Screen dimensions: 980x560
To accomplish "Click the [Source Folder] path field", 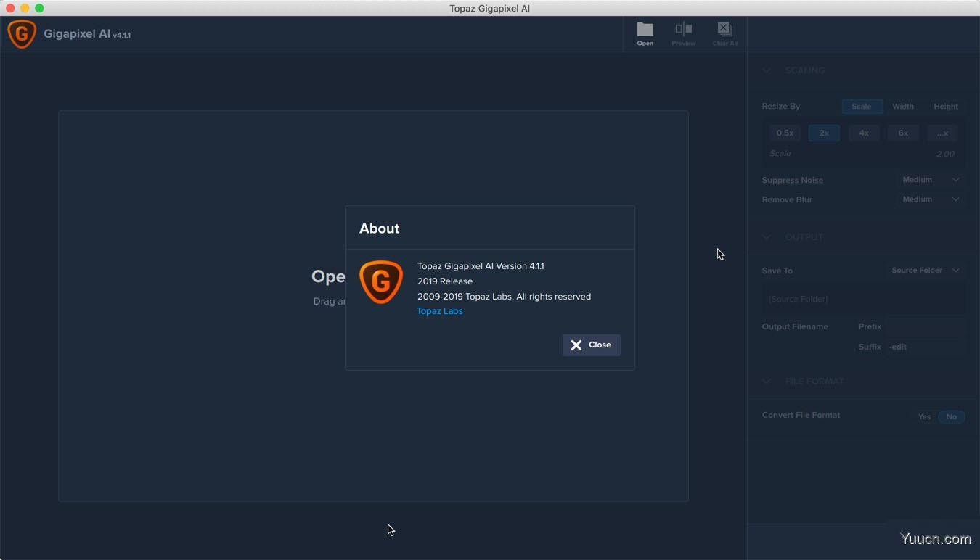I will (x=864, y=299).
